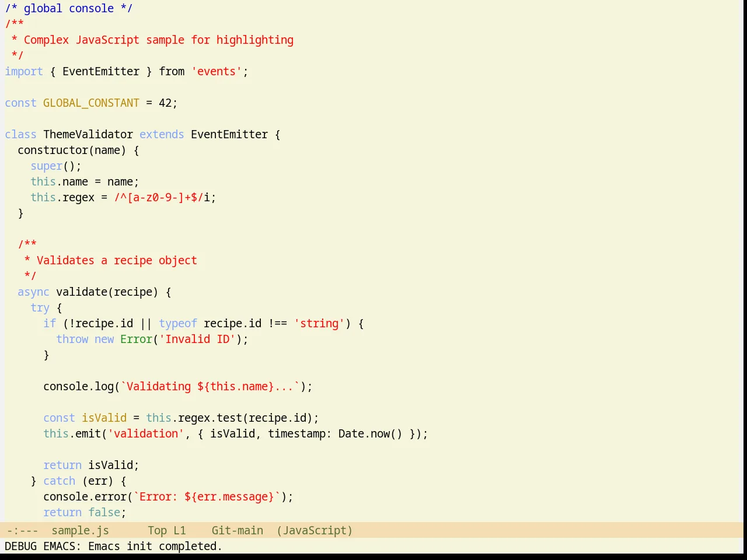747x560 pixels.
Task: Click the '(JavaScript)' major mode indicator
Action: 315,530
